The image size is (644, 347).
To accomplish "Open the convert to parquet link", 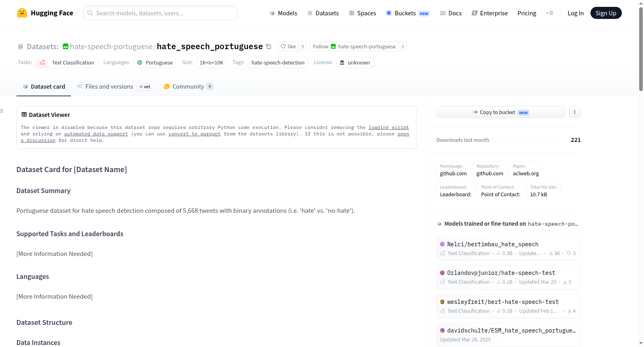I will coord(194,134).
